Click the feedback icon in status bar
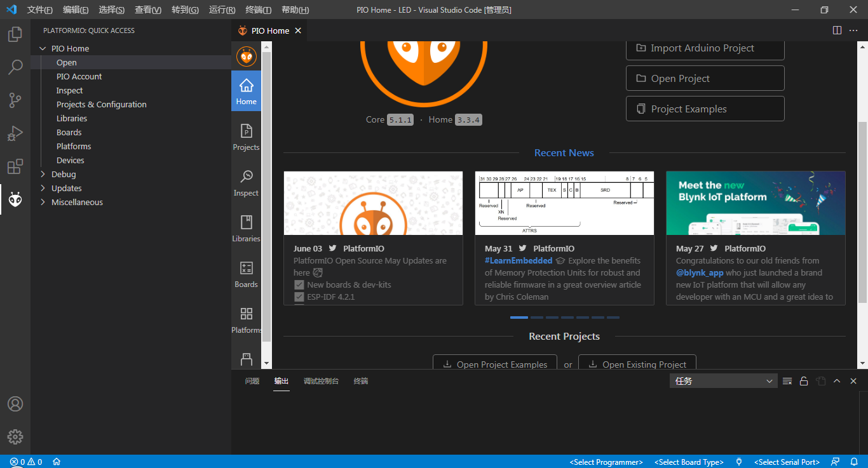 (x=836, y=462)
